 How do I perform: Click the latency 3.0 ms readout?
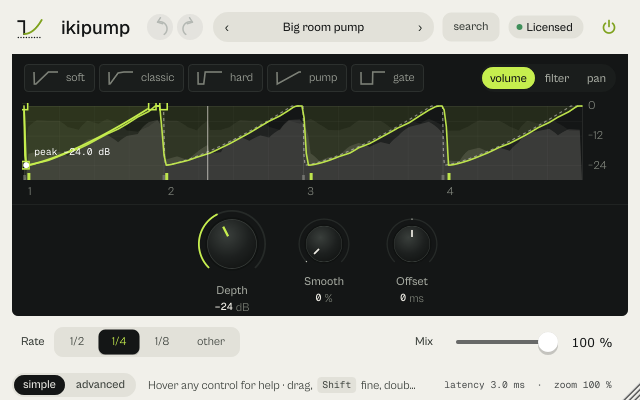tap(484, 384)
